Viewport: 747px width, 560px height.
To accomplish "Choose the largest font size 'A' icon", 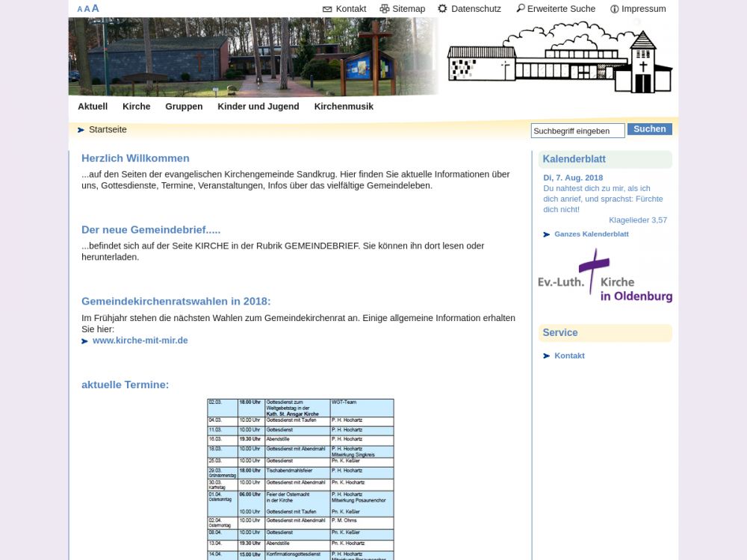I will point(95,8).
